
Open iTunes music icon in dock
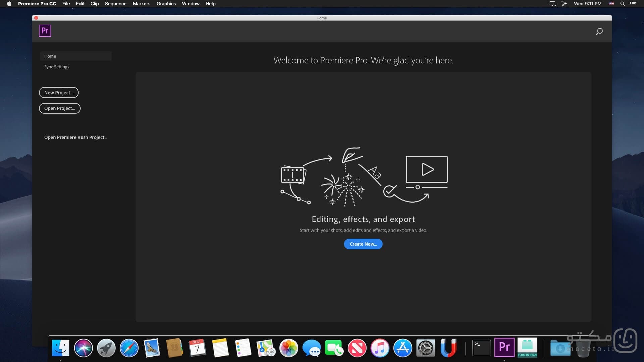click(380, 348)
